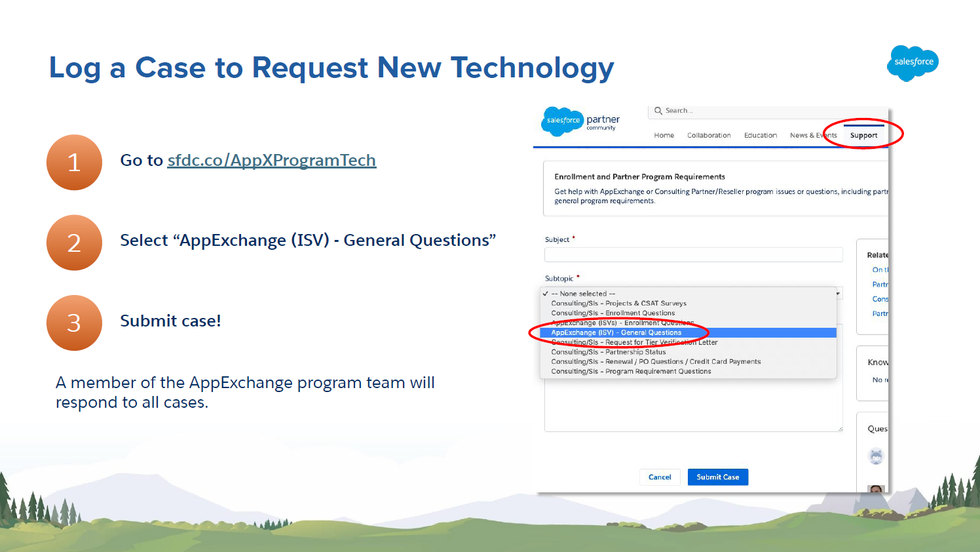Click the Subtopic dropdown arrow

click(x=839, y=294)
